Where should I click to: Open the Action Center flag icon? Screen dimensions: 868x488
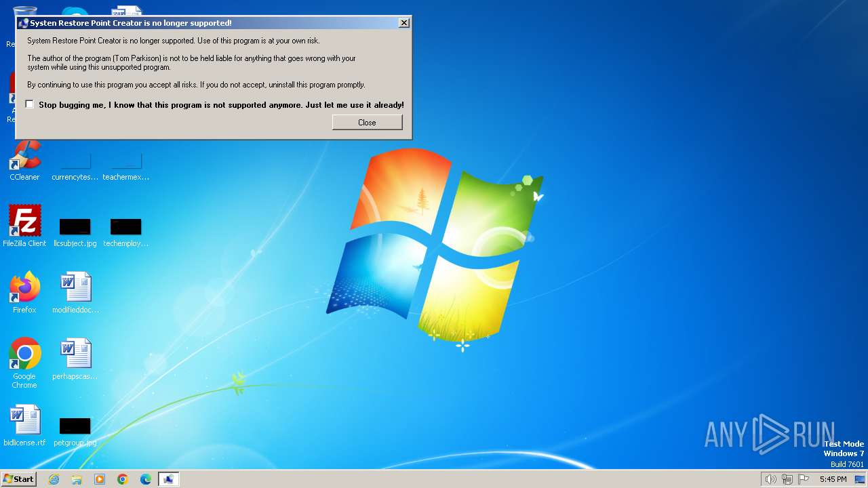coord(804,479)
